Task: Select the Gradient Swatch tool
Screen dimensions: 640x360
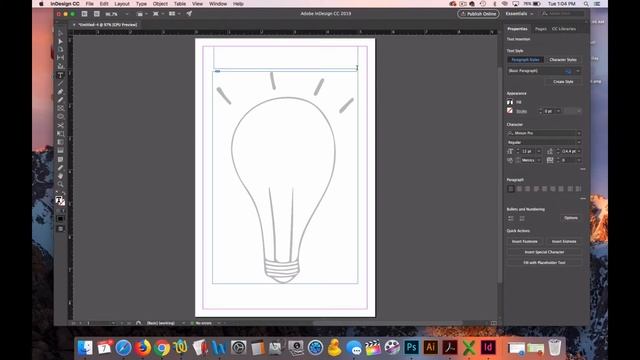Action: (60, 142)
